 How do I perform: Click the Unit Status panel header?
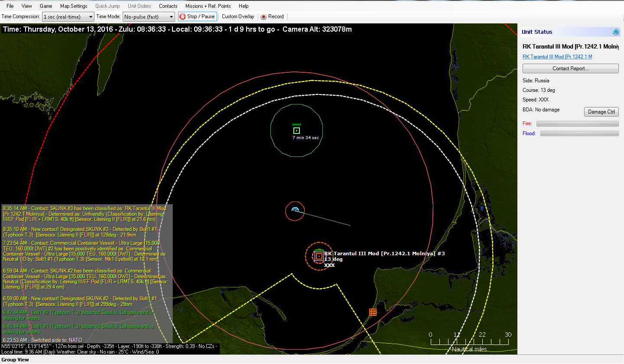pos(571,32)
